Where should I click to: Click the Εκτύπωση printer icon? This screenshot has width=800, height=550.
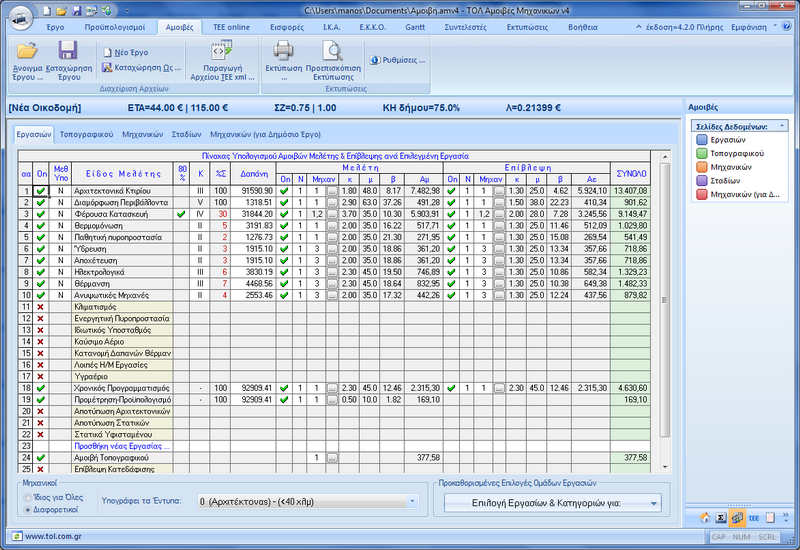(x=284, y=51)
